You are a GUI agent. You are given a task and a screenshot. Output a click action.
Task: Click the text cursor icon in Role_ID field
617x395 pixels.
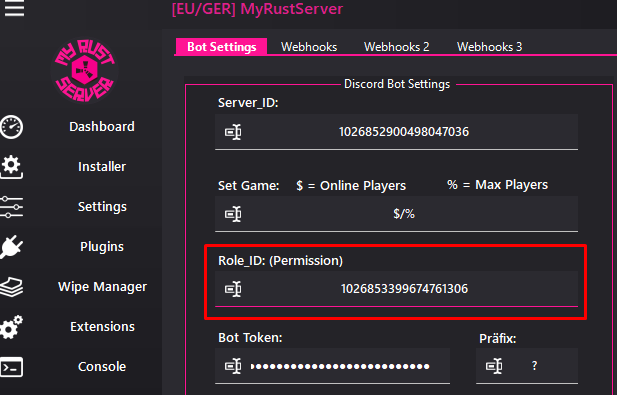(233, 289)
